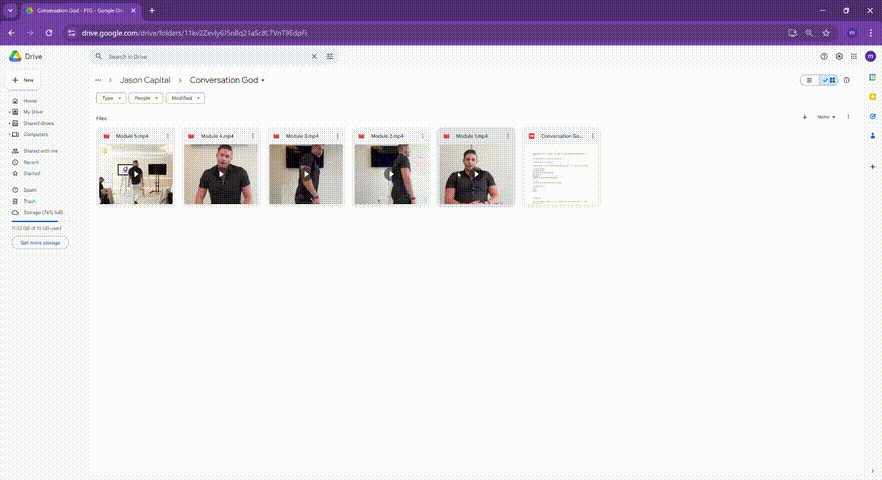Open more actions for Module 4.mp4
The width and height of the screenshot is (882, 480).
pyautogui.click(x=253, y=136)
